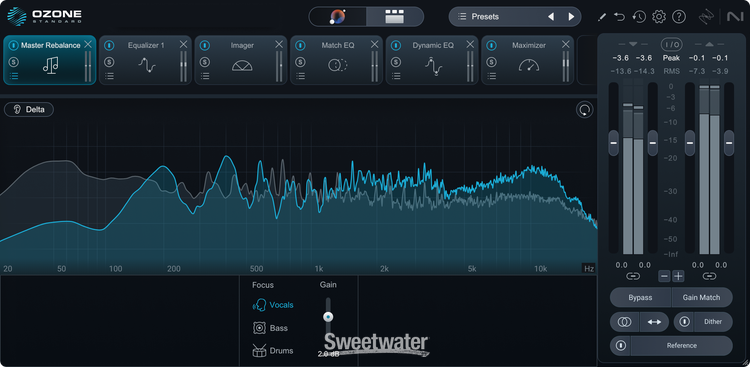Click the Bypass button

640,297
